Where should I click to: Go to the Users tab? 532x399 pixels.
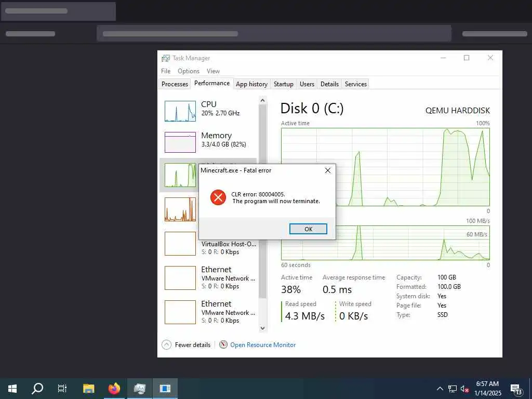307,84
